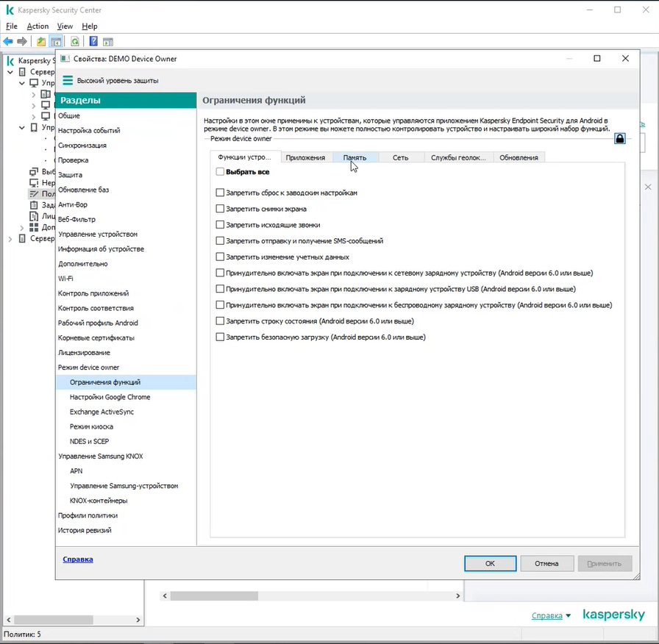Click the lock icon for device owner mode
Screen dimensions: 659x644
point(619,138)
